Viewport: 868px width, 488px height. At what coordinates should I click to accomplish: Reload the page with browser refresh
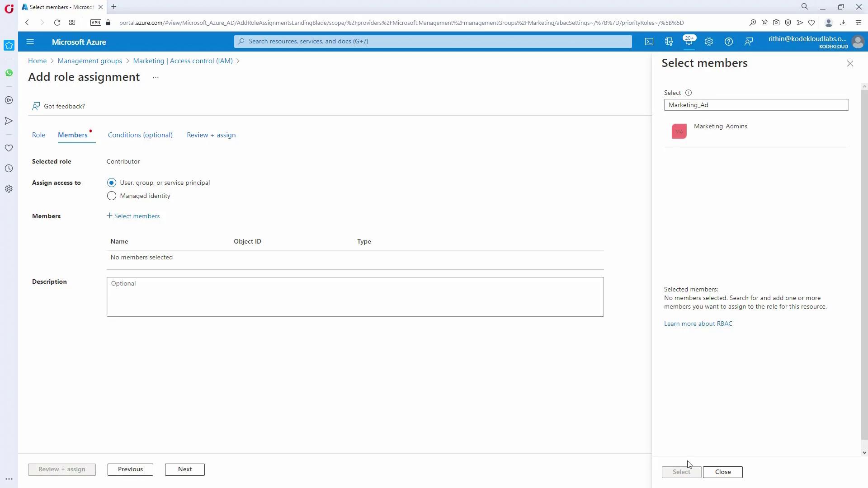pyautogui.click(x=57, y=23)
